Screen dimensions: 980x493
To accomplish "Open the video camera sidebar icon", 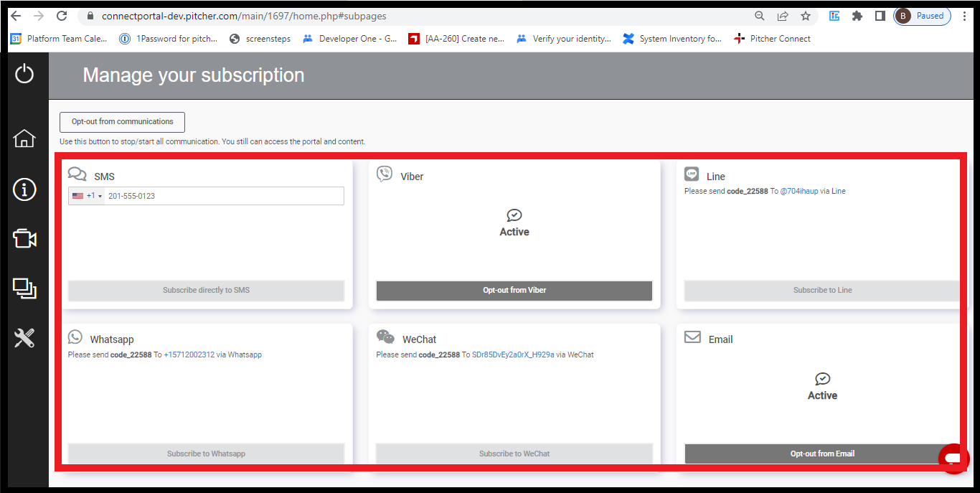I will coord(24,239).
